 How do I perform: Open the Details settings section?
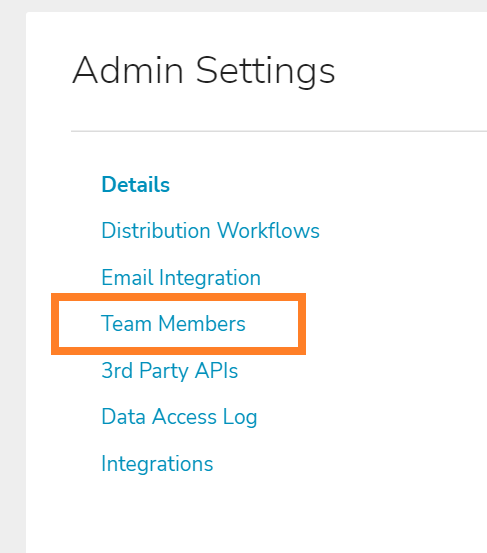(135, 184)
